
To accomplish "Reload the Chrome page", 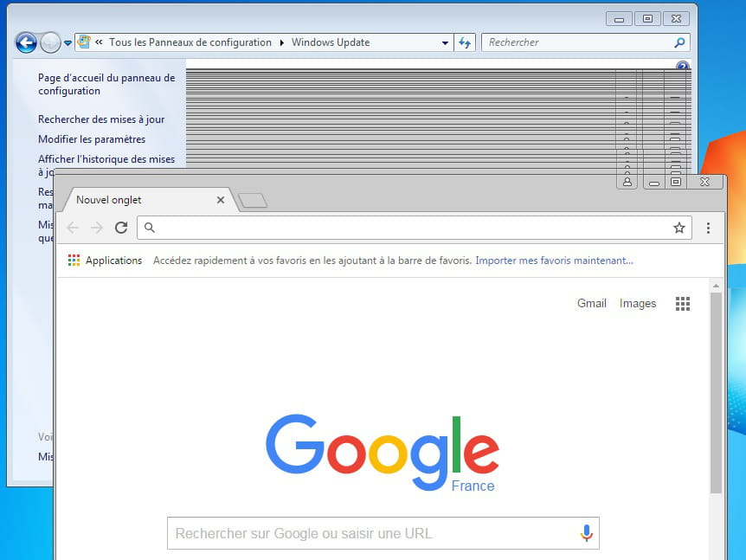I will point(121,228).
